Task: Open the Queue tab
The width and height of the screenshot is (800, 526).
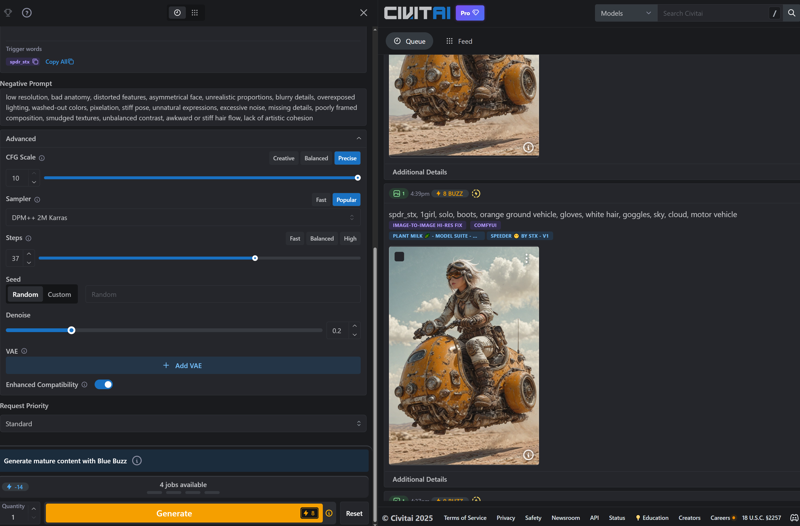Action: click(x=410, y=41)
